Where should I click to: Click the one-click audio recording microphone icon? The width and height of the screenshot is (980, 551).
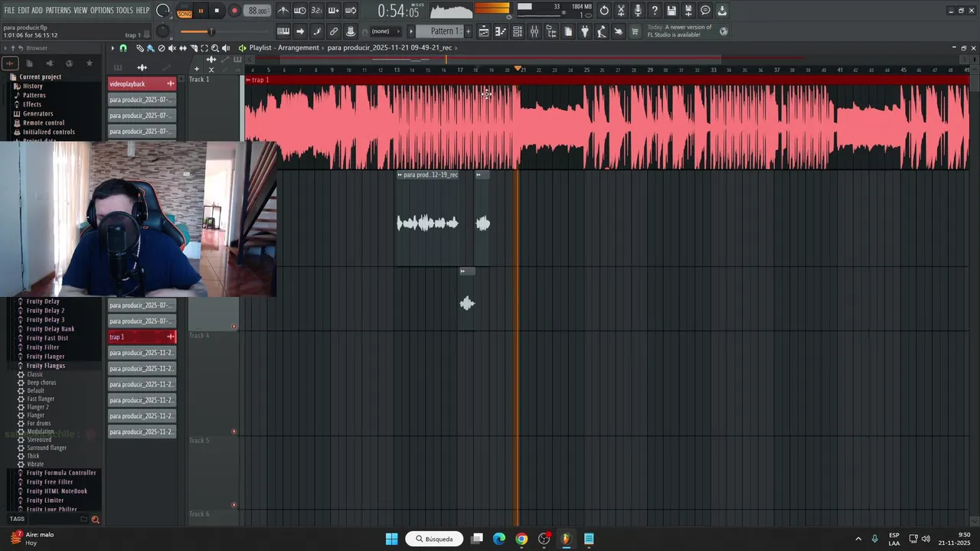pyautogui.click(x=638, y=11)
